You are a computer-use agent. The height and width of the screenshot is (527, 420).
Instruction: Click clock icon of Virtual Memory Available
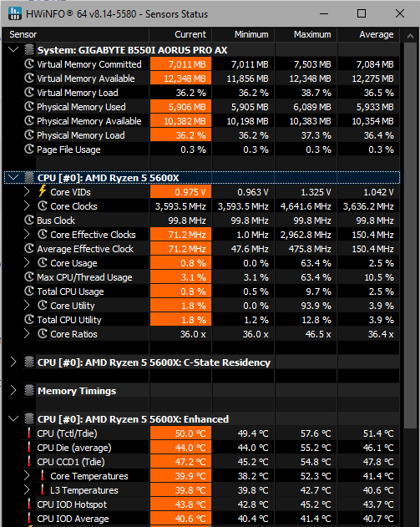(29, 78)
